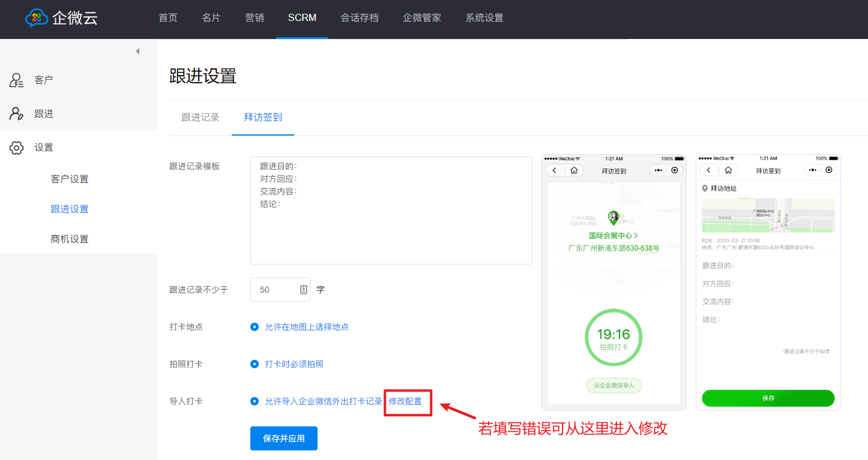Image resolution: width=868 pixels, height=460 pixels.
Task: Click the 企微云 cloud logo
Action: [x=37, y=18]
